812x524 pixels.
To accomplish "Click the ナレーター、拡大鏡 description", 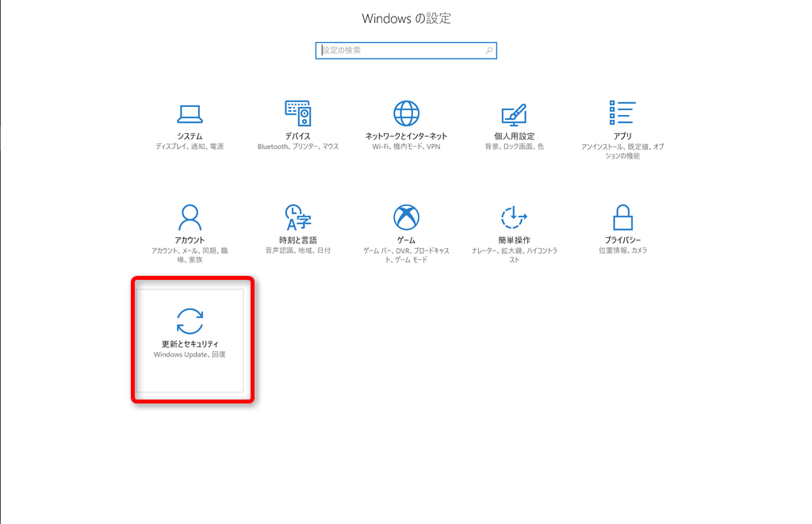I will [x=514, y=255].
